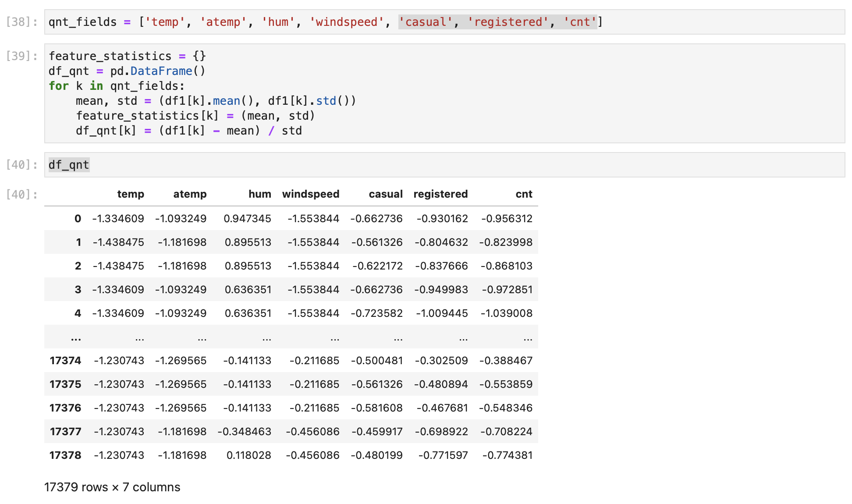Click the 'windspeed' string in cell 38
The image size is (852, 504).
[x=346, y=22]
